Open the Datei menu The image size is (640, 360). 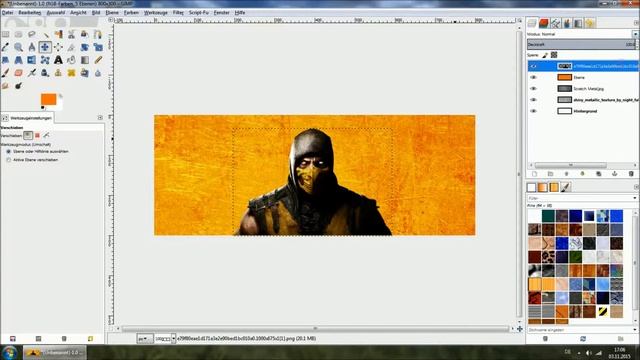(x=7, y=13)
